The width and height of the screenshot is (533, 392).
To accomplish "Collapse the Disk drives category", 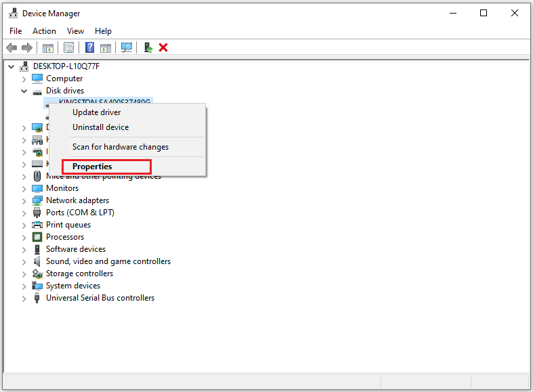I will tap(24, 91).
